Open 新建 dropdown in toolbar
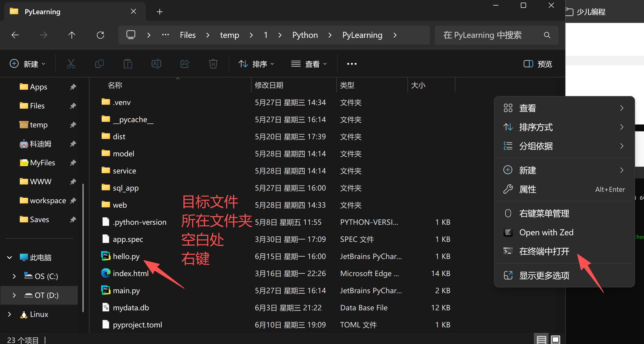The height and width of the screenshot is (344, 644). point(28,64)
